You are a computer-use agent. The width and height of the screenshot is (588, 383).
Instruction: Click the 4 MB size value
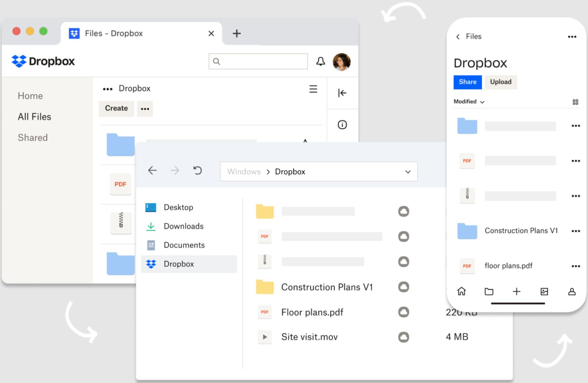point(457,337)
